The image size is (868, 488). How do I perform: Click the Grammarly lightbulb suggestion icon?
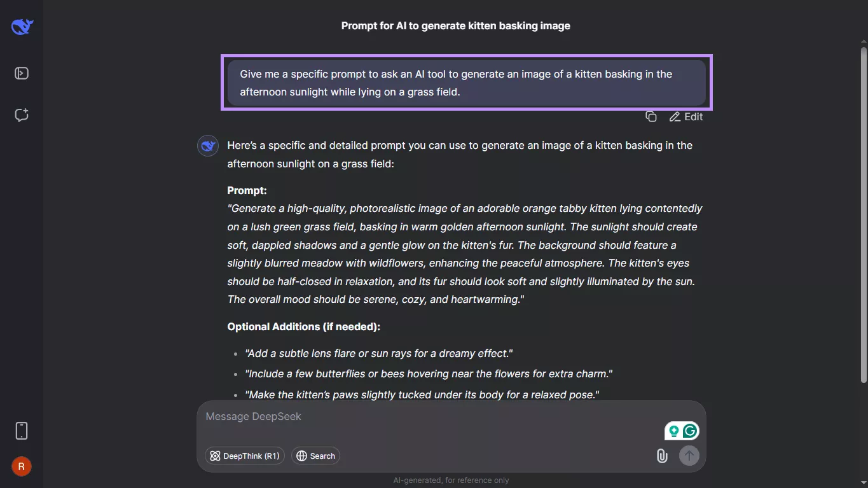tap(673, 431)
